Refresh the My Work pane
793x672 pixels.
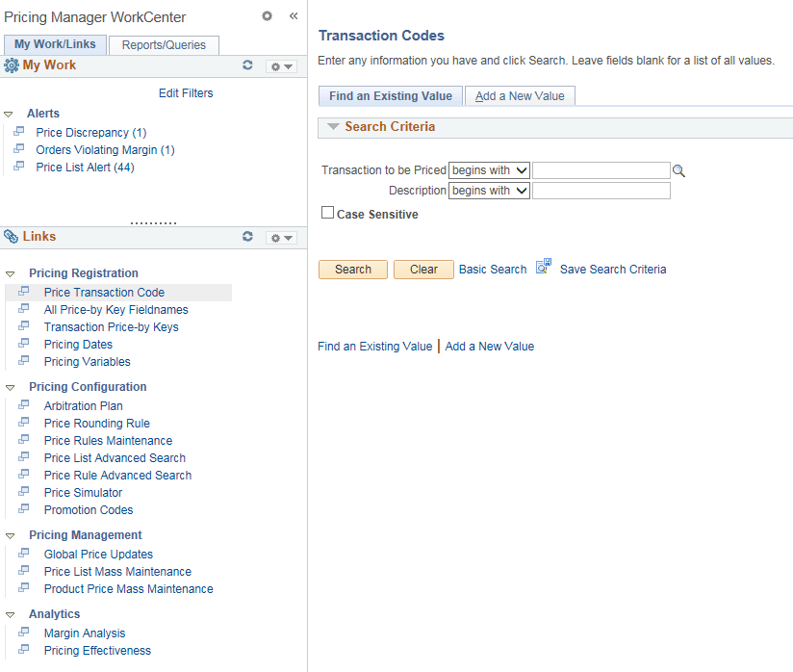coord(247,65)
